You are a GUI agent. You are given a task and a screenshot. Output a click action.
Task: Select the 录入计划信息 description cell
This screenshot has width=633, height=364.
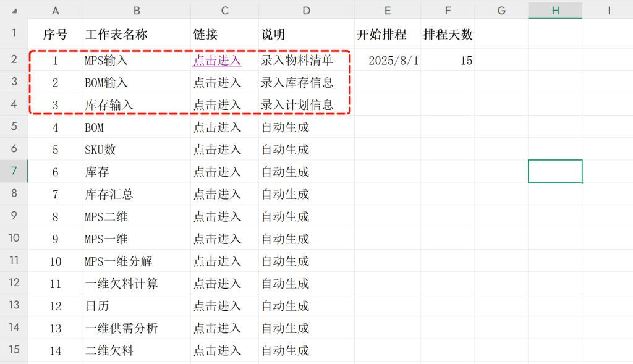click(x=307, y=104)
